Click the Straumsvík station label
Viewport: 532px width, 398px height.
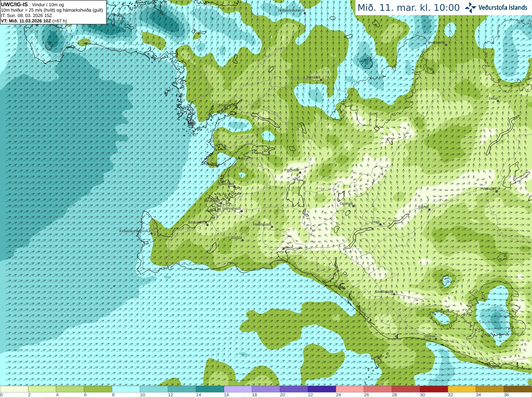coord(197,222)
